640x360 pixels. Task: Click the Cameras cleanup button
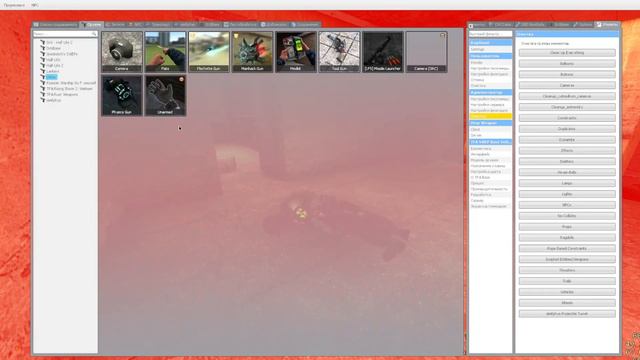pyautogui.click(x=567, y=85)
